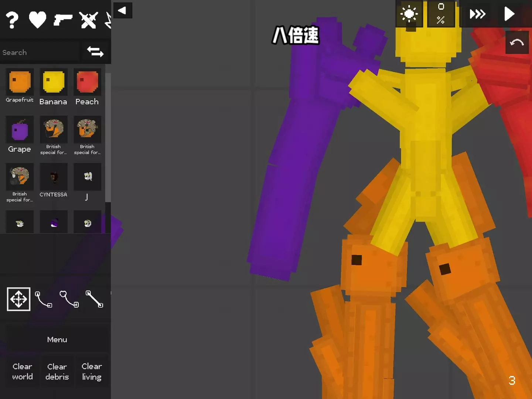
Task: Select the curved rope tool with square ends
Action: [44, 299]
